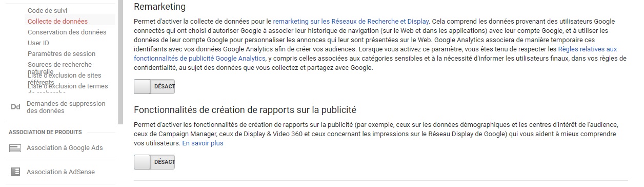Click the AdSense association icon
This screenshot has height=187, width=644.
pyautogui.click(x=15, y=172)
